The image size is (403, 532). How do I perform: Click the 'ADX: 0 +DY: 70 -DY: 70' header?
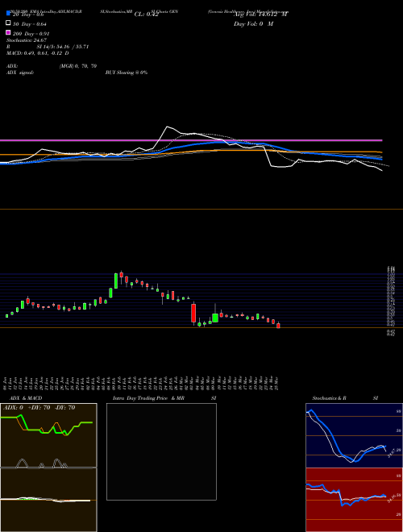[x=39, y=408]
